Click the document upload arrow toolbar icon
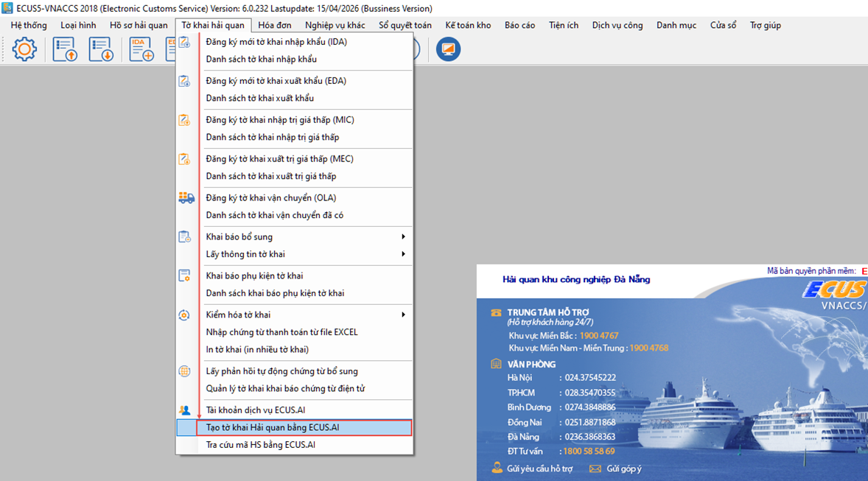 tap(65, 49)
